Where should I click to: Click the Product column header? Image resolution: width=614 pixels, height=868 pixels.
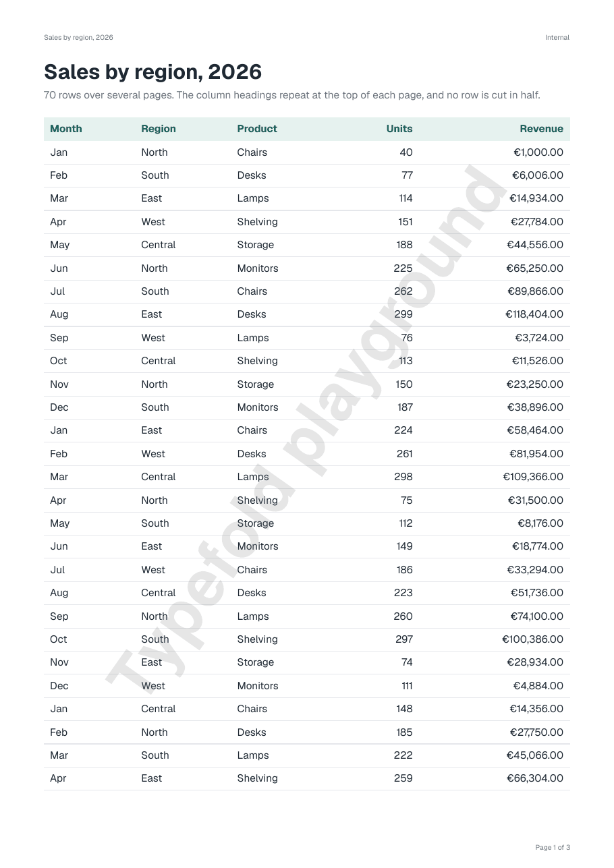click(257, 129)
